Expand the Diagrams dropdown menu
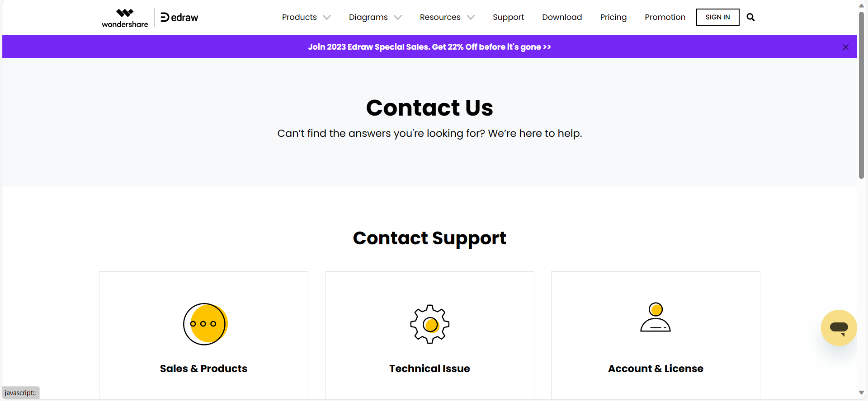 pyautogui.click(x=375, y=17)
